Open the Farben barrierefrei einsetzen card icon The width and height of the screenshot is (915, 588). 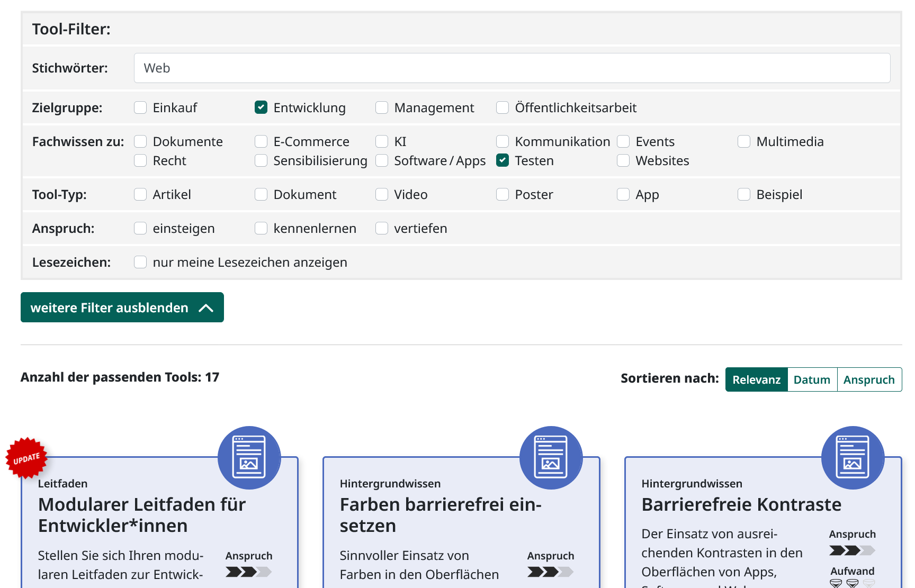551,458
